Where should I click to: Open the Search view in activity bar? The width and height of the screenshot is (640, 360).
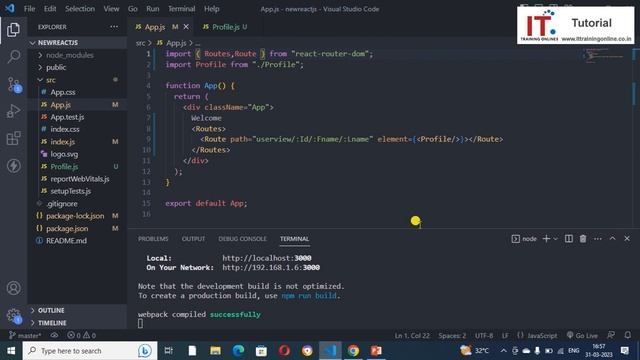point(13,57)
